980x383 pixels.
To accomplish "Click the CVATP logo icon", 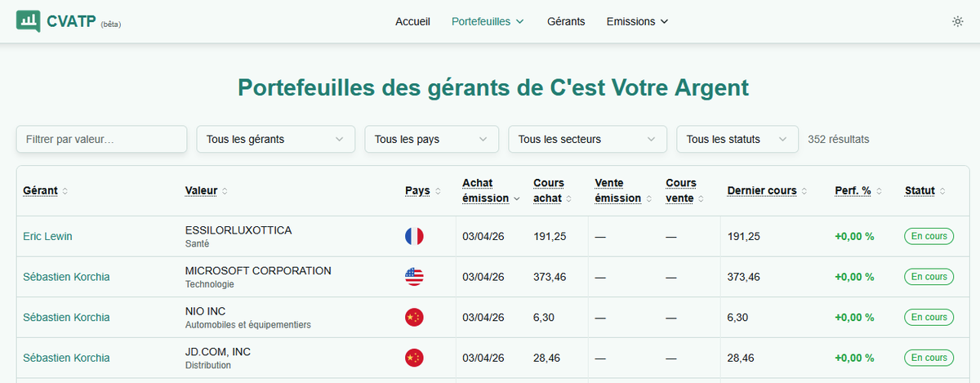I will [28, 20].
